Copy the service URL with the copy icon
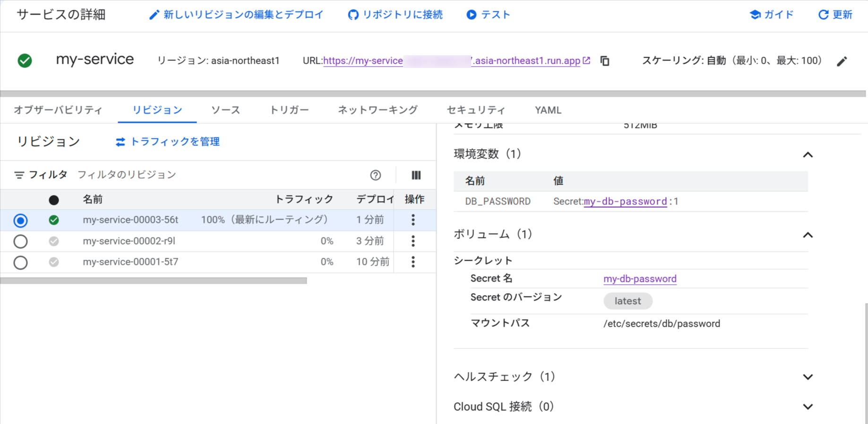Image resolution: width=868 pixels, height=424 pixels. pyautogui.click(x=605, y=61)
